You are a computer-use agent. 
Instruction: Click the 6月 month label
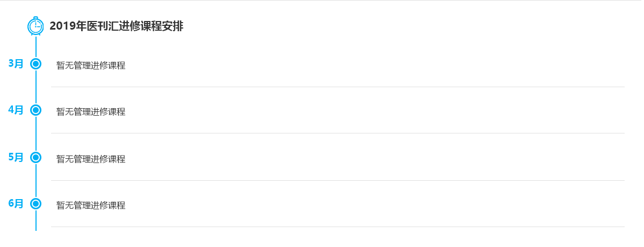point(16,204)
